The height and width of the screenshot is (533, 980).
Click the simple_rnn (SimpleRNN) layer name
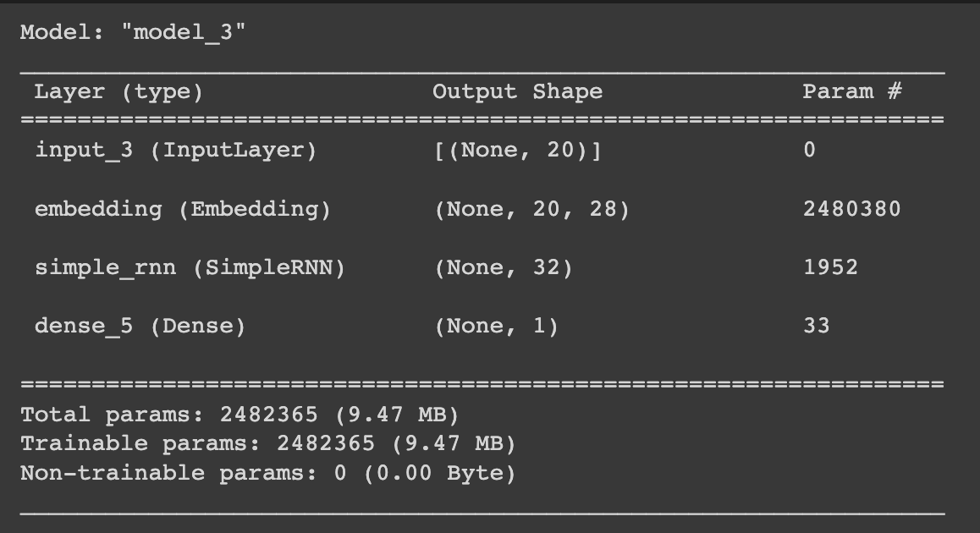190,268
